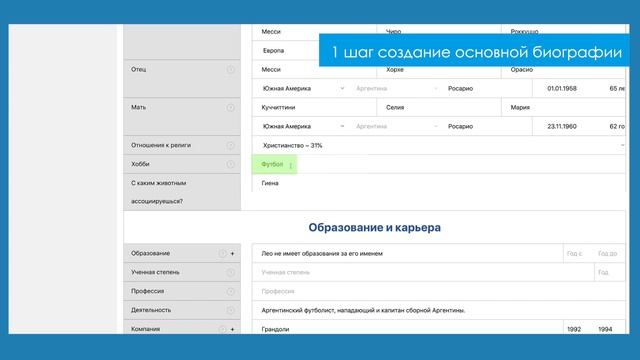
Task: Click the info icon beside Хобби
Action: (230, 164)
